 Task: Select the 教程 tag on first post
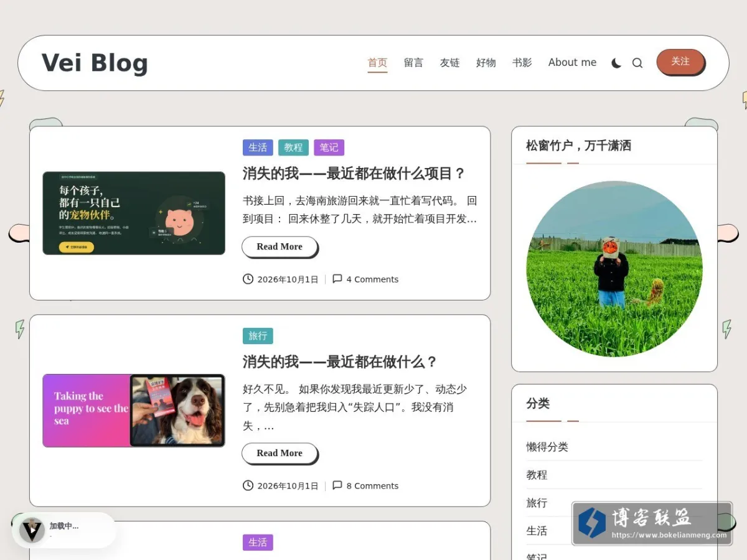293,147
